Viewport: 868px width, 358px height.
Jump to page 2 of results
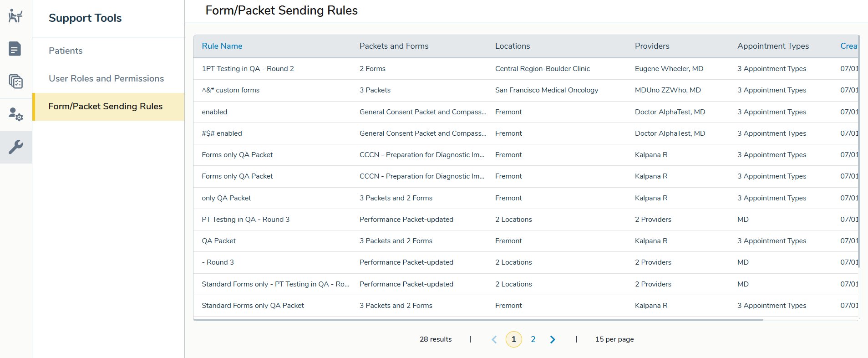point(533,339)
